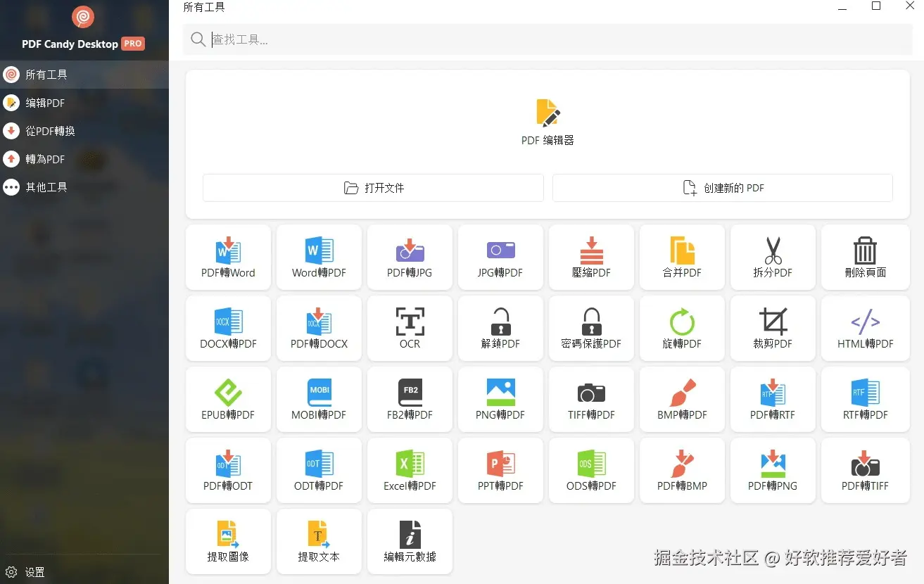924x584 pixels.
Task: Click the search magnifier icon
Action: 198,39
